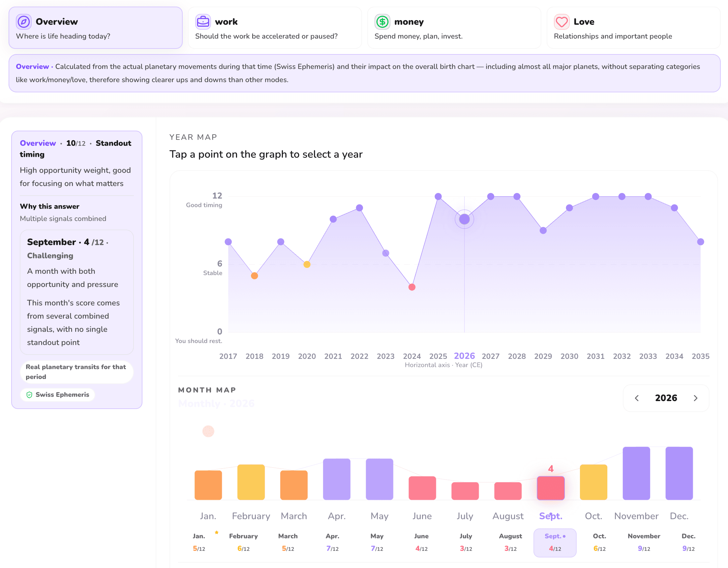Select the July 3/12 month chip
This screenshot has width=728, height=568.
[x=466, y=543]
